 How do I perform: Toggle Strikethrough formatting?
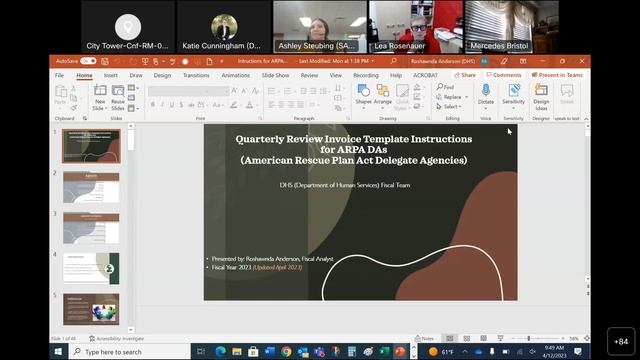[x=191, y=105]
